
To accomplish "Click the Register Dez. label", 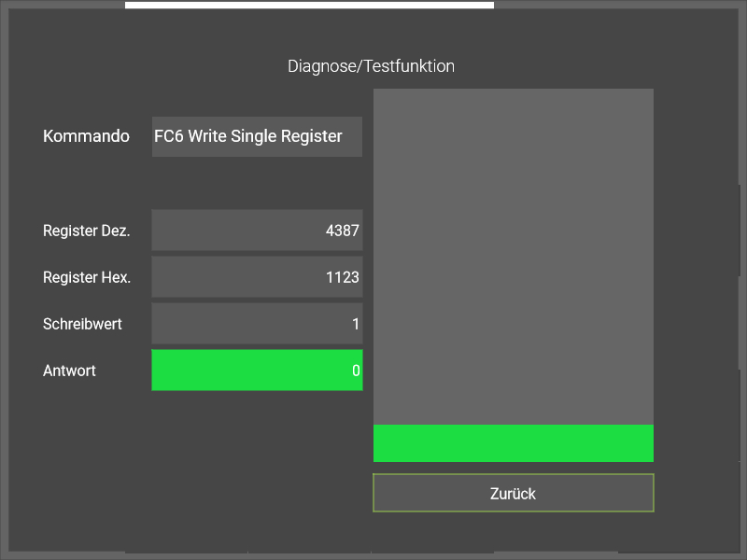I will coord(86,231).
